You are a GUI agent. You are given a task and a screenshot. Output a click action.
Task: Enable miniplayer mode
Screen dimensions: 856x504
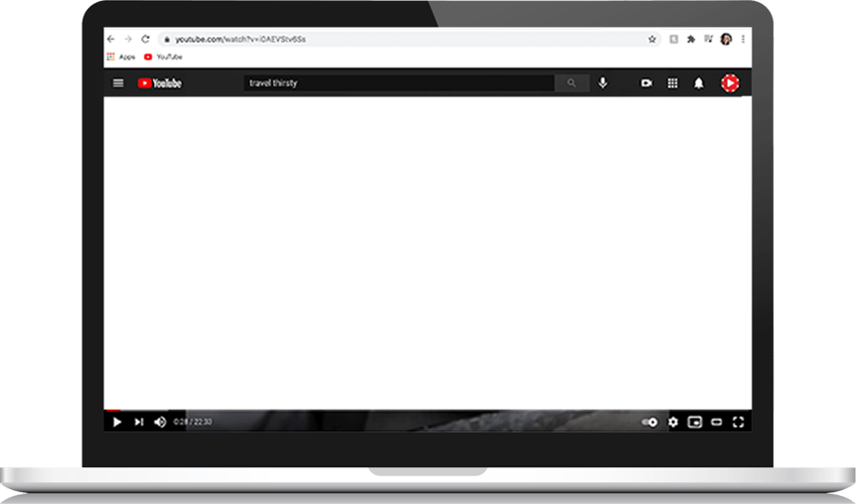point(695,422)
